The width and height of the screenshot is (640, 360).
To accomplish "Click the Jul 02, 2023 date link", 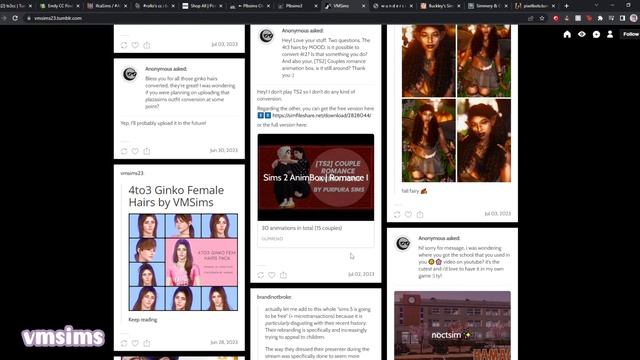I will (361, 274).
